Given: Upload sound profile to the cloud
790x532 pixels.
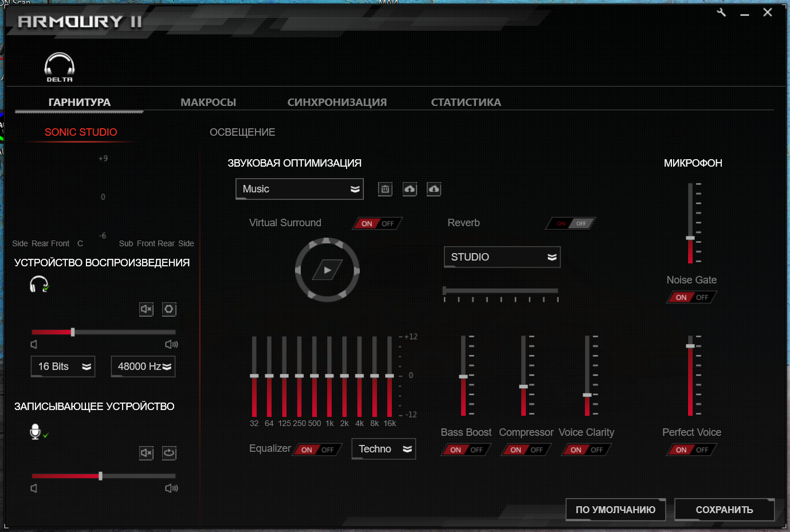Looking at the screenshot, I should click(410, 189).
